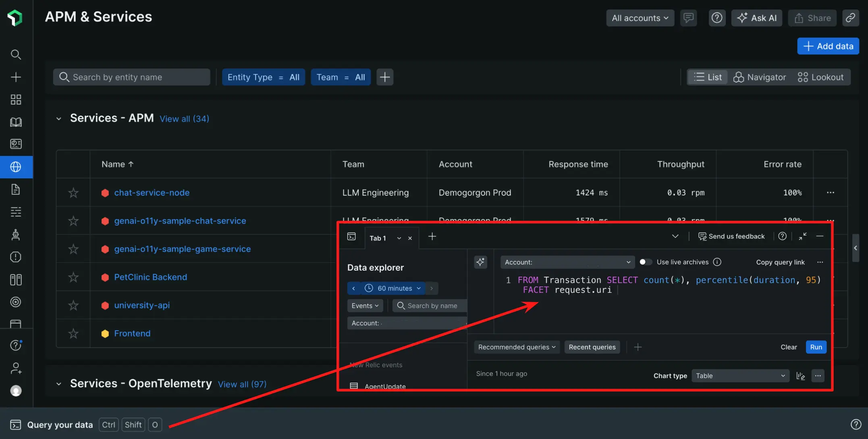Click the AI sparkle icon beside the NRQL editor
The width and height of the screenshot is (868, 439).
click(480, 262)
